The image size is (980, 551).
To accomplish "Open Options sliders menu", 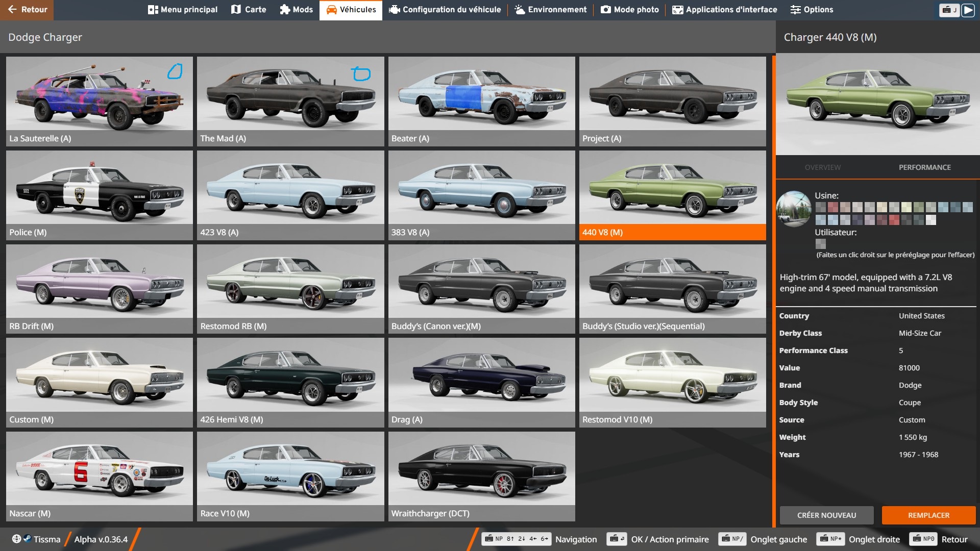I will 812,10.
